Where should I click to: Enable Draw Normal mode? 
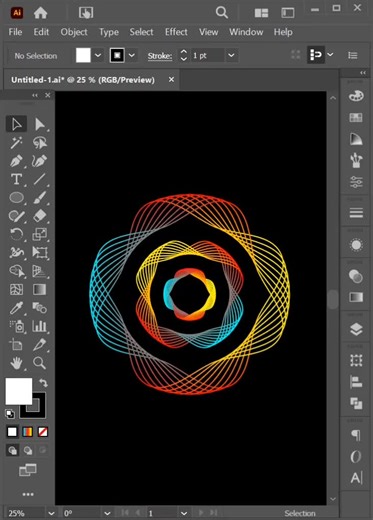click(13, 450)
